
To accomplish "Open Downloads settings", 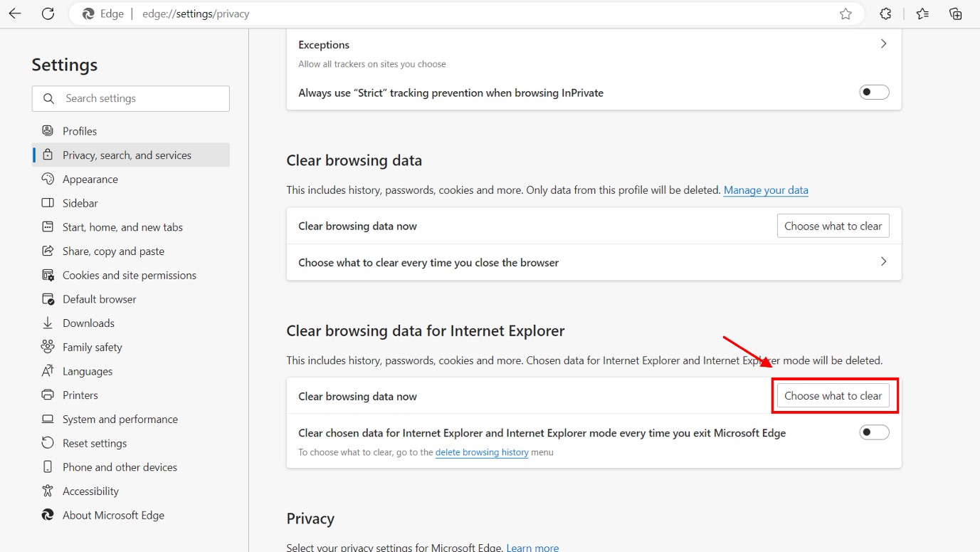I will pyautogui.click(x=131, y=323).
